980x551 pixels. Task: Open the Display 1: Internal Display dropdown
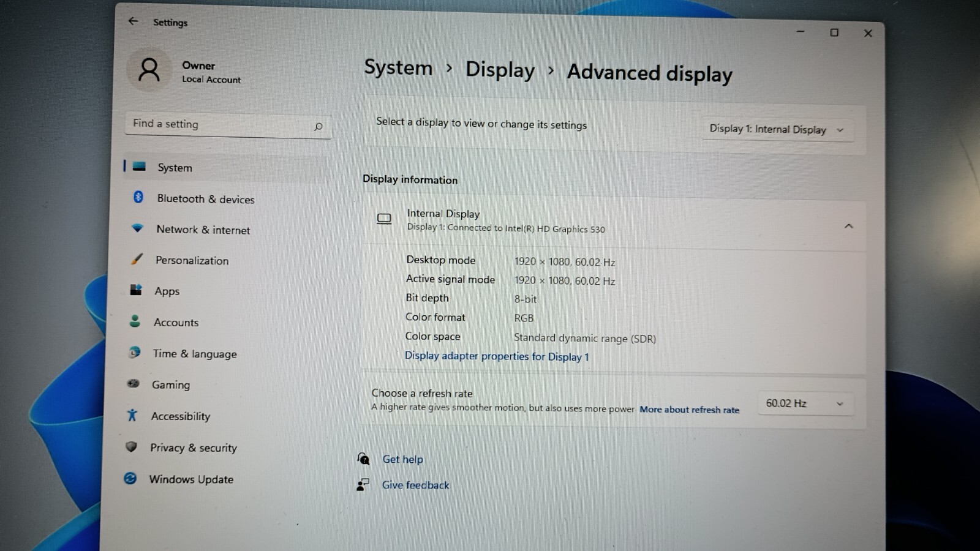click(777, 129)
